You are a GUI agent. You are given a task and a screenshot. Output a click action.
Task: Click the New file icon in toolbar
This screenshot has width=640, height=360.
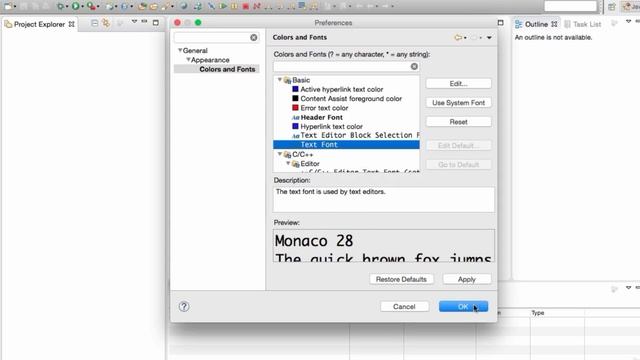coord(8,6)
